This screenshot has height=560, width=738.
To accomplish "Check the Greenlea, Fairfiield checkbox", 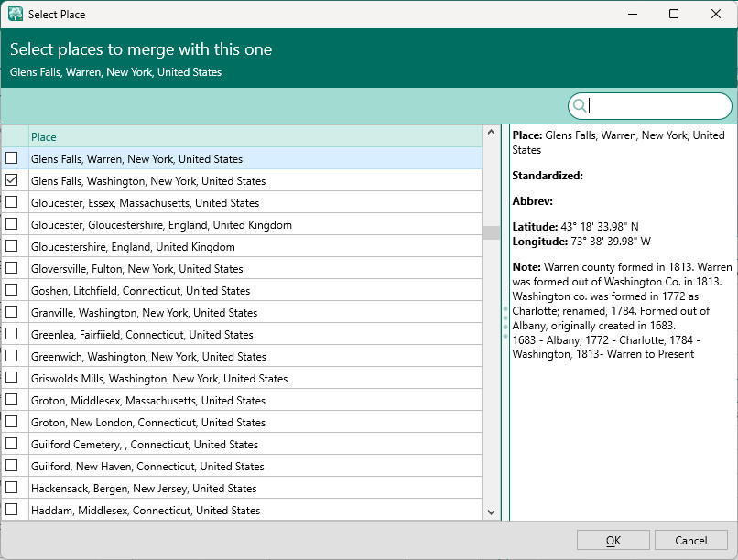I will point(12,334).
